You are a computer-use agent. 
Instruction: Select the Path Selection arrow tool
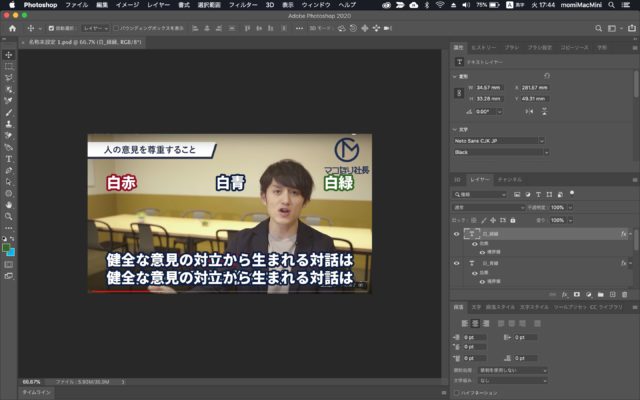pyautogui.click(x=9, y=182)
